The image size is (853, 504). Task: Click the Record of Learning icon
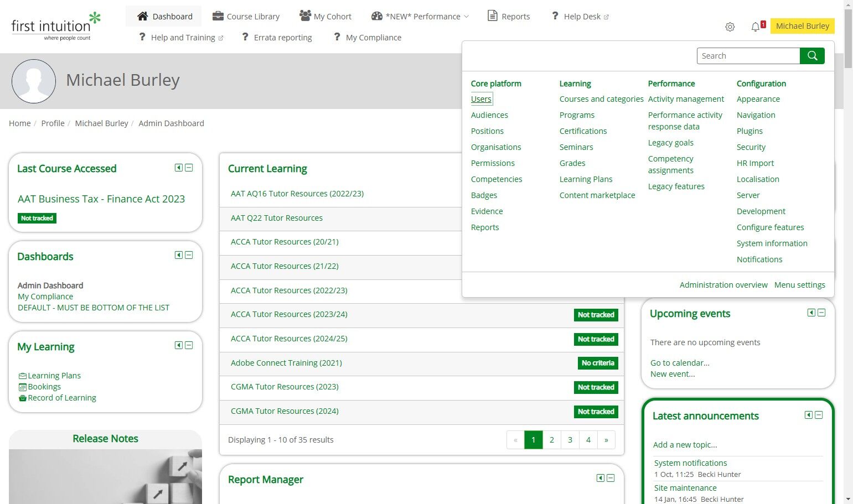pyautogui.click(x=23, y=398)
